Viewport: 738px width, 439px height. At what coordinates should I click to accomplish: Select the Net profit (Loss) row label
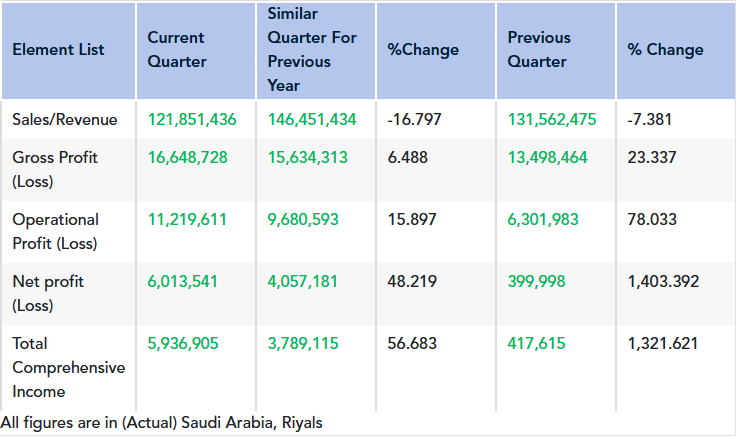48,293
